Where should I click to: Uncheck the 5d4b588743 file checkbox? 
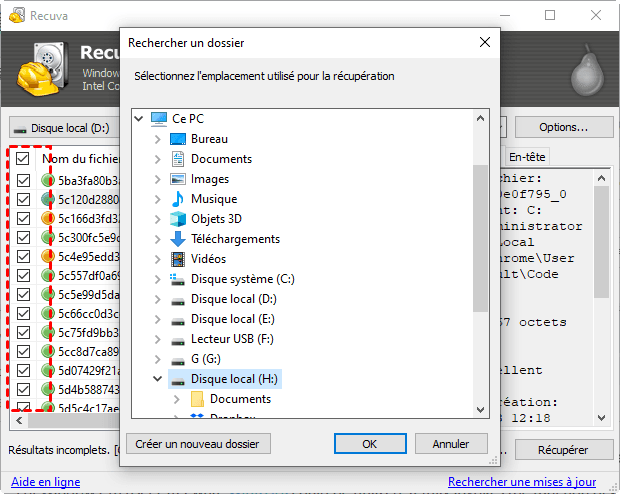click(23, 390)
